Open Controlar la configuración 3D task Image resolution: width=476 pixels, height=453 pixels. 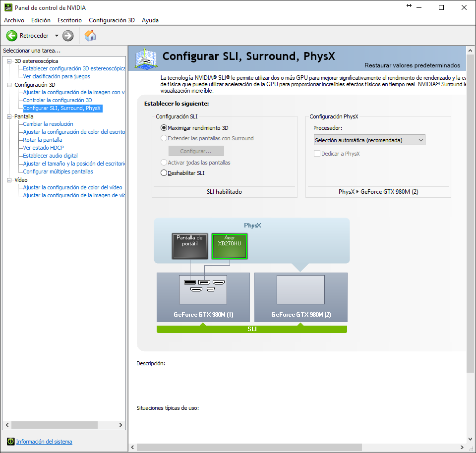tap(58, 100)
